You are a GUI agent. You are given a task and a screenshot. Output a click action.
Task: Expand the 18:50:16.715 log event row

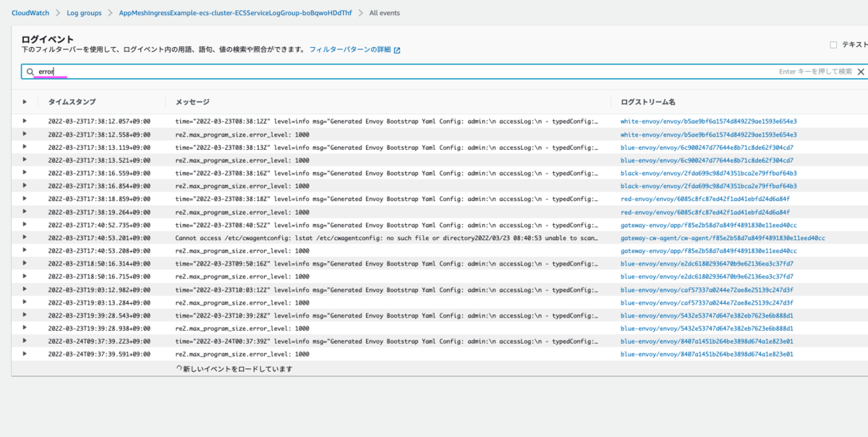click(25, 276)
